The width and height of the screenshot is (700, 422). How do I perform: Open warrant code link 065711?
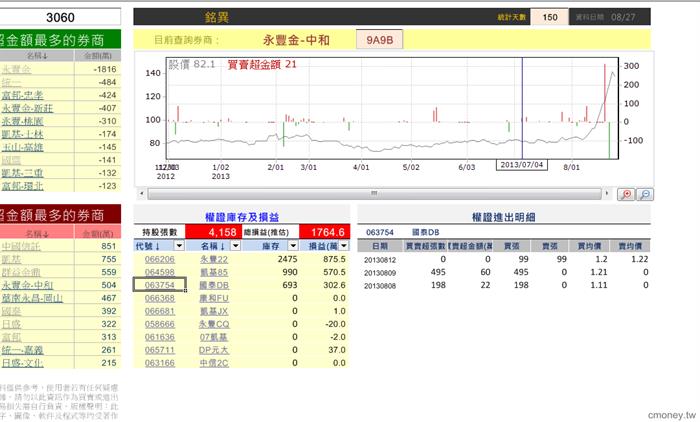point(159,350)
